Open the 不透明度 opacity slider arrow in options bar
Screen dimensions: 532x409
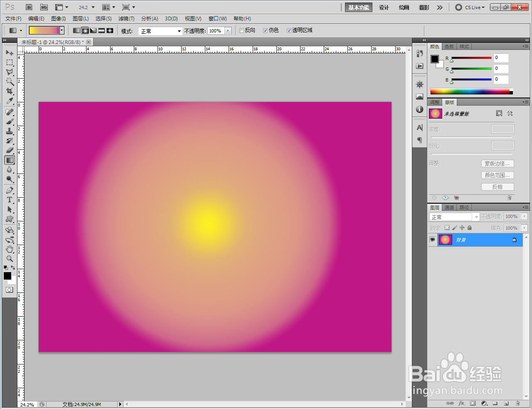point(228,31)
